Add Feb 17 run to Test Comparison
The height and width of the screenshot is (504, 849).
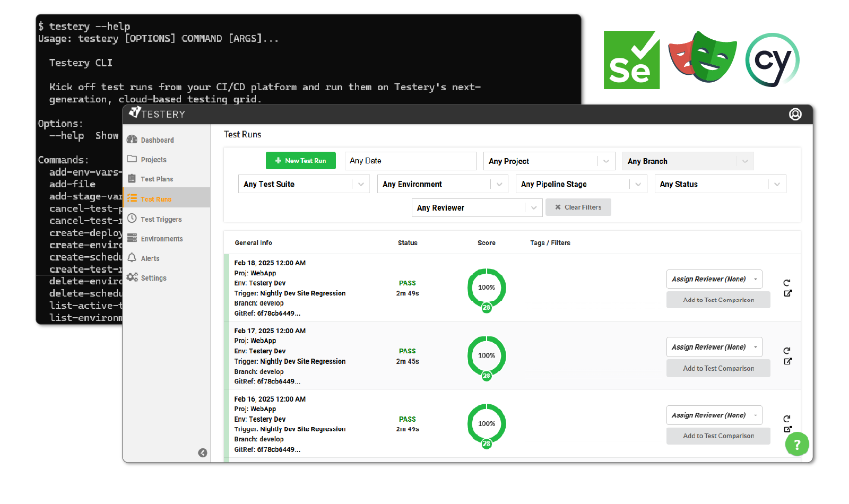click(718, 368)
